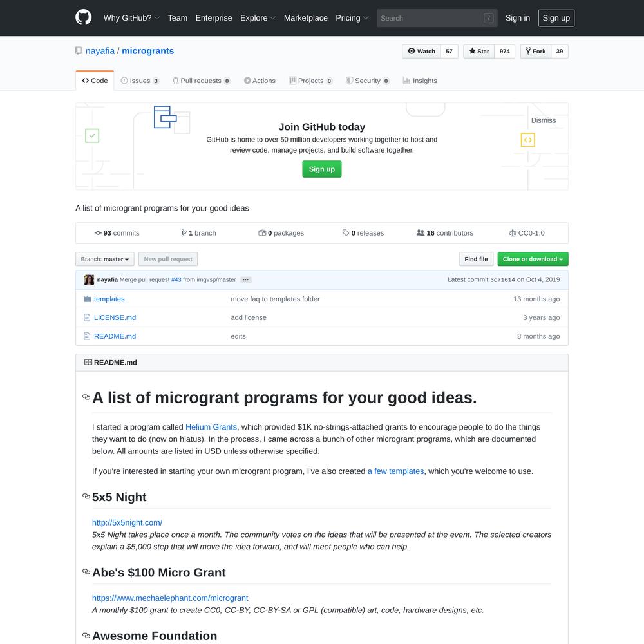Focus the Search input field
The image size is (644, 644).
click(x=437, y=18)
